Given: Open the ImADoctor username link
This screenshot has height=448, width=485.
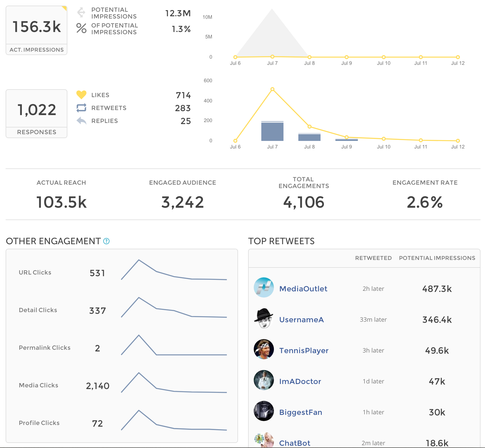Looking at the screenshot, I should click(300, 381).
